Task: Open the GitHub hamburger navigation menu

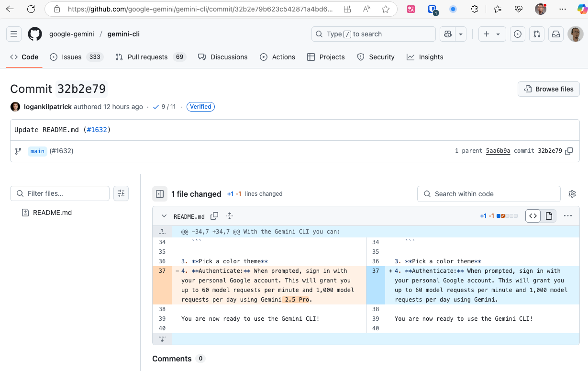Action: [14, 34]
